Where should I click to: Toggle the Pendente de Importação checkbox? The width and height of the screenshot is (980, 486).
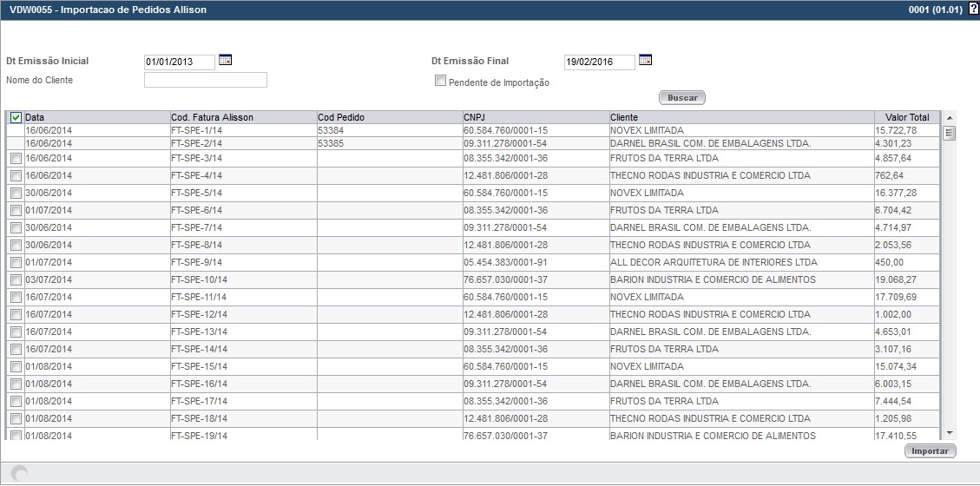440,82
